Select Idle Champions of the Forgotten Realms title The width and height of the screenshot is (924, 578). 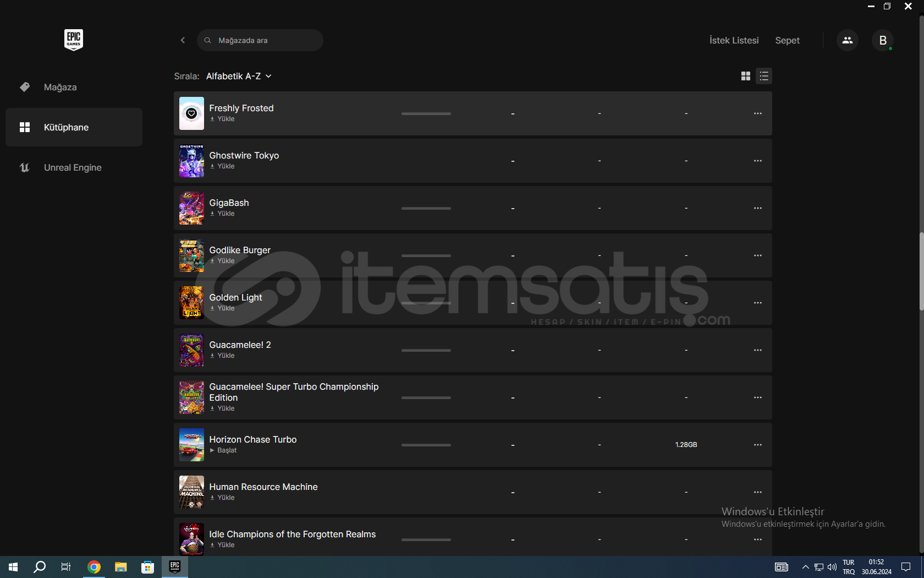click(x=292, y=534)
